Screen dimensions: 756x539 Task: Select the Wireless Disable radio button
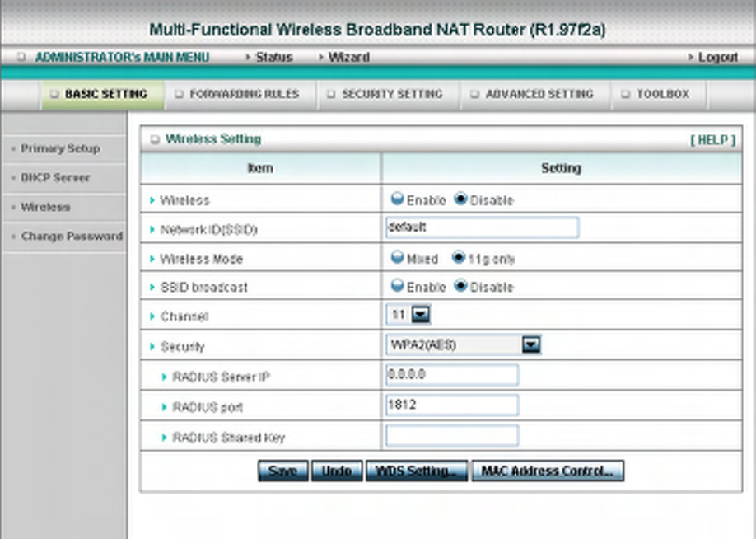460,199
